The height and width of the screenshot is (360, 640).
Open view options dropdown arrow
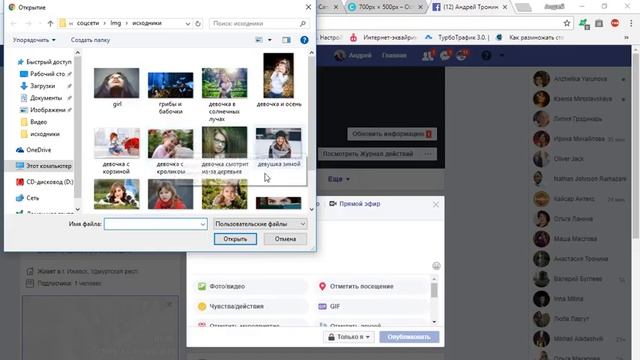pyautogui.click(x=269, y=40)
